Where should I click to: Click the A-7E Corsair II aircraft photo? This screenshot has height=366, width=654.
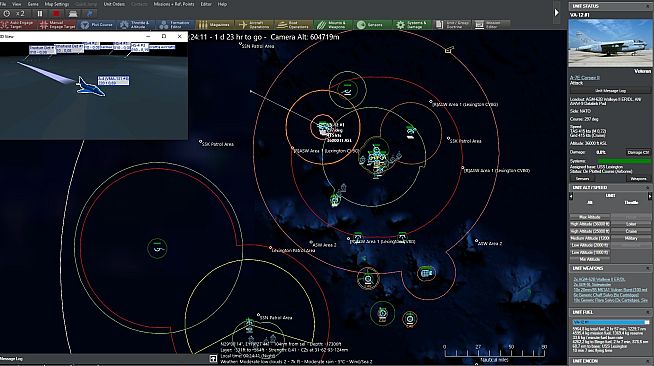[610, 42]
